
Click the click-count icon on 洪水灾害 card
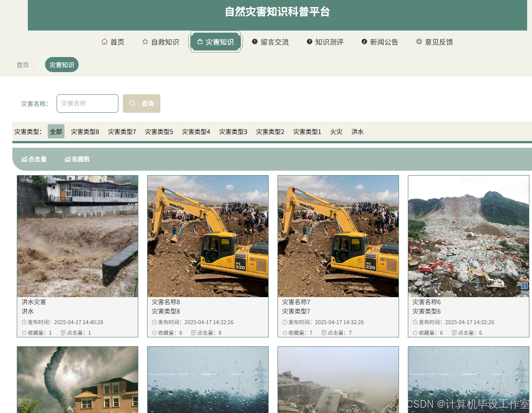point(63,333)
